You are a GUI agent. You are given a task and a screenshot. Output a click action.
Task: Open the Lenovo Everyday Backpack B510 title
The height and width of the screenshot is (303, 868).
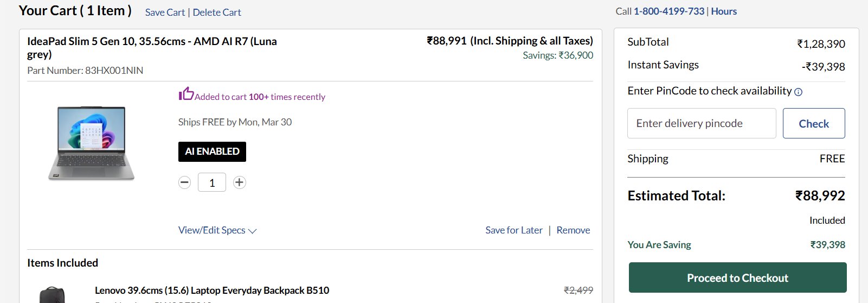212,291
